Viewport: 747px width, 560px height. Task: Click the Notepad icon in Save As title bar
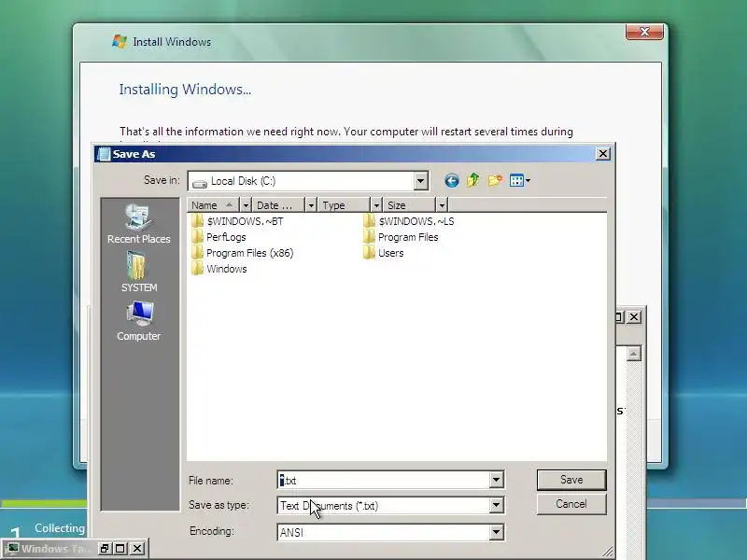[104, 154]
